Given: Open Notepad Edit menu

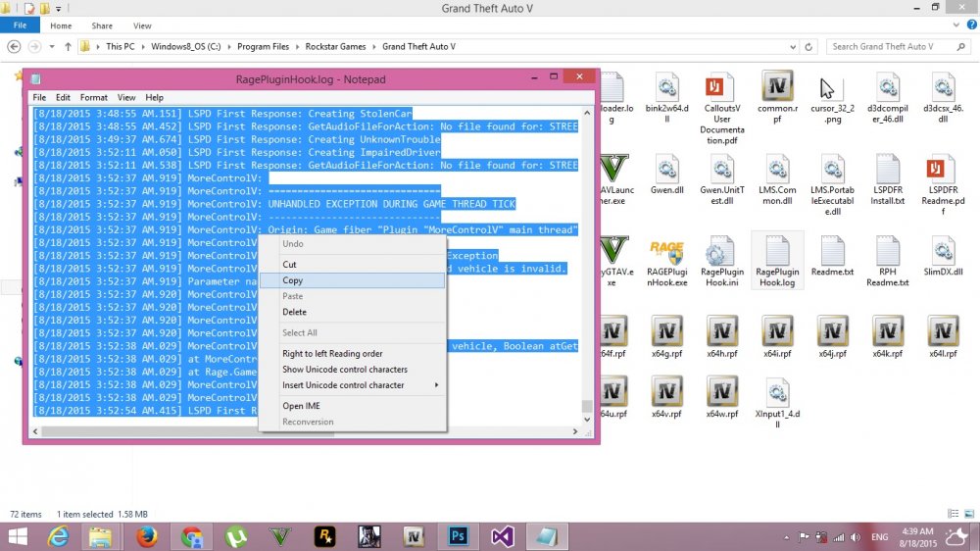Looking at the screenshot, I should coord(63,98).
